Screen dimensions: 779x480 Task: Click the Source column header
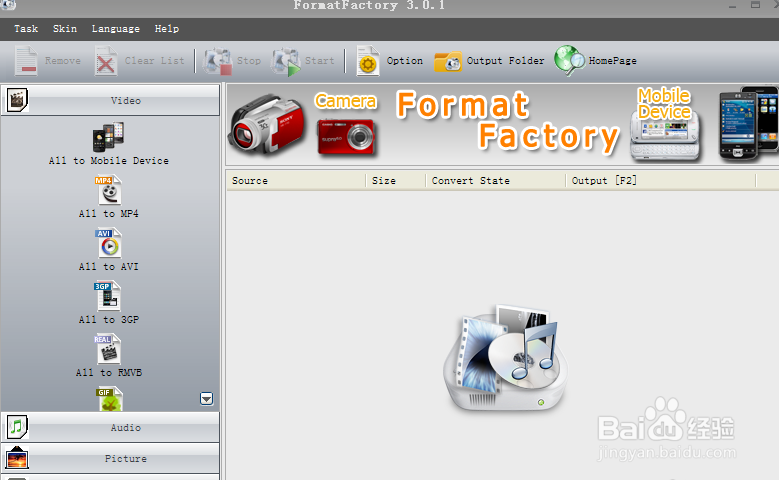click(x=296, y=181)
